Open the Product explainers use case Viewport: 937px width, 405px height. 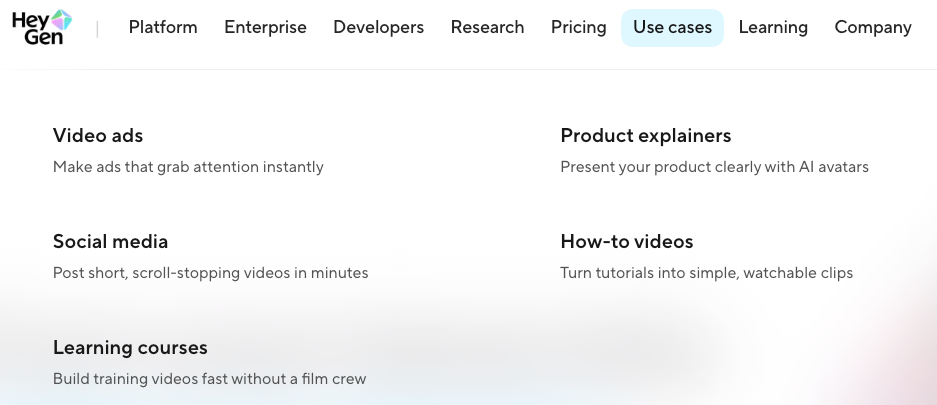point(645,136)
